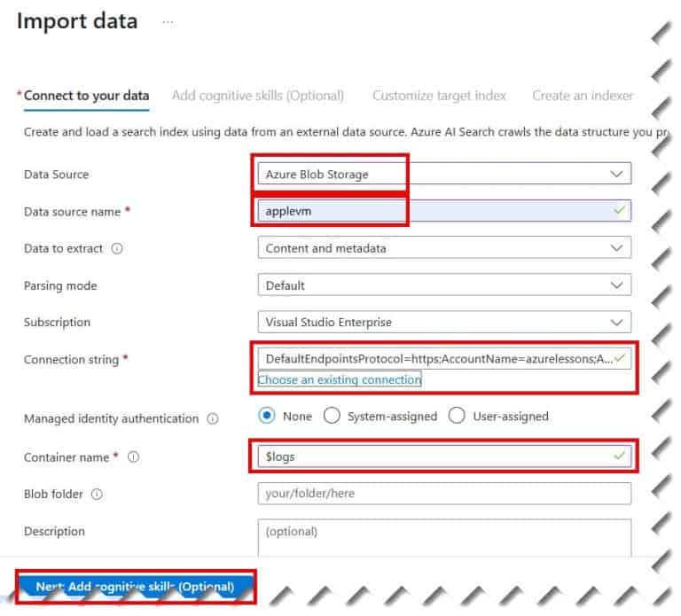Switch to Customize target index tab
The width and height of the screenshot is (681, 616).
[439, 96]
